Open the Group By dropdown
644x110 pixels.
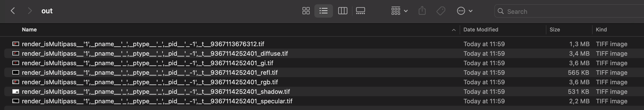[399, 11]
